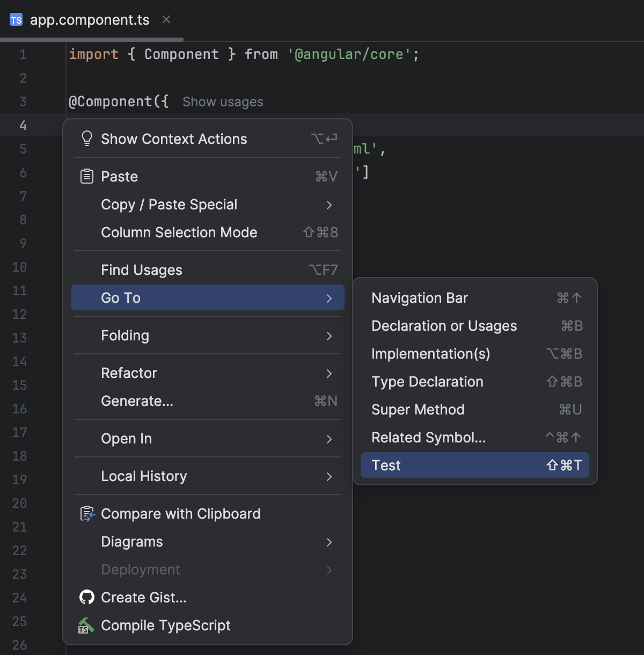Click line number 1 in the gutter

(23, 55)
